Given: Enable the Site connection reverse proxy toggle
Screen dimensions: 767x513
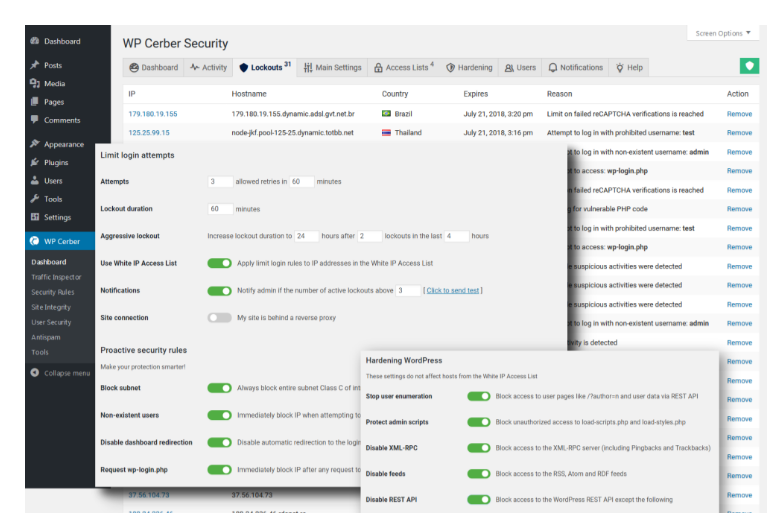Looking at the screenshot, I should [x=219, y=318].
